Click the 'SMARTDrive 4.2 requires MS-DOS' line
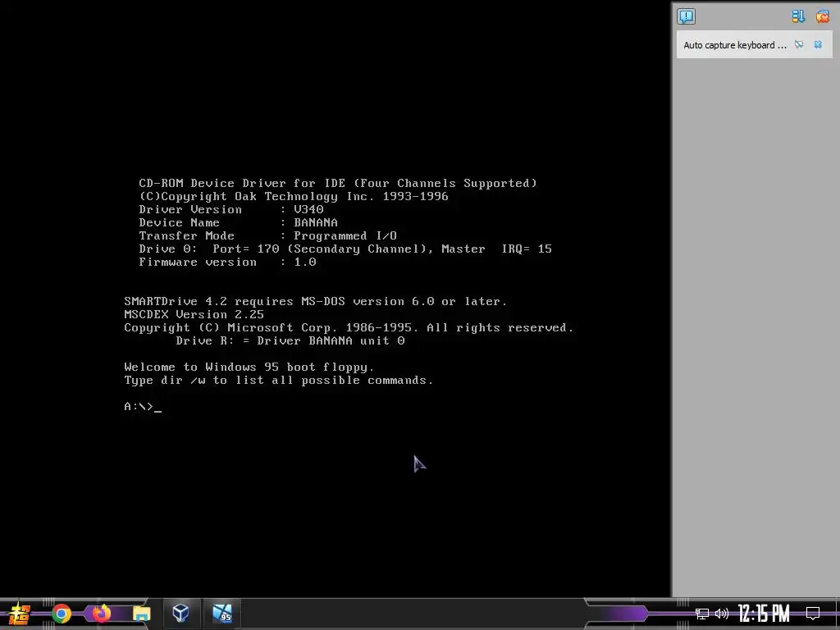 (x=316, y=302)
